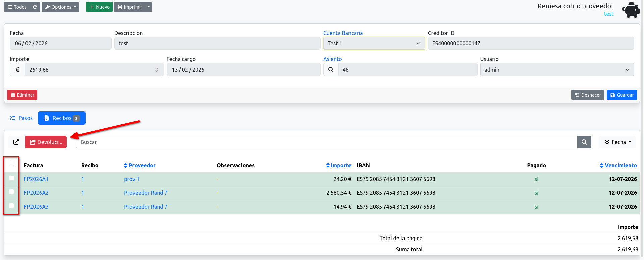
Task: Click the search magnifier button beside Buscar
Action: coord(584,142)
